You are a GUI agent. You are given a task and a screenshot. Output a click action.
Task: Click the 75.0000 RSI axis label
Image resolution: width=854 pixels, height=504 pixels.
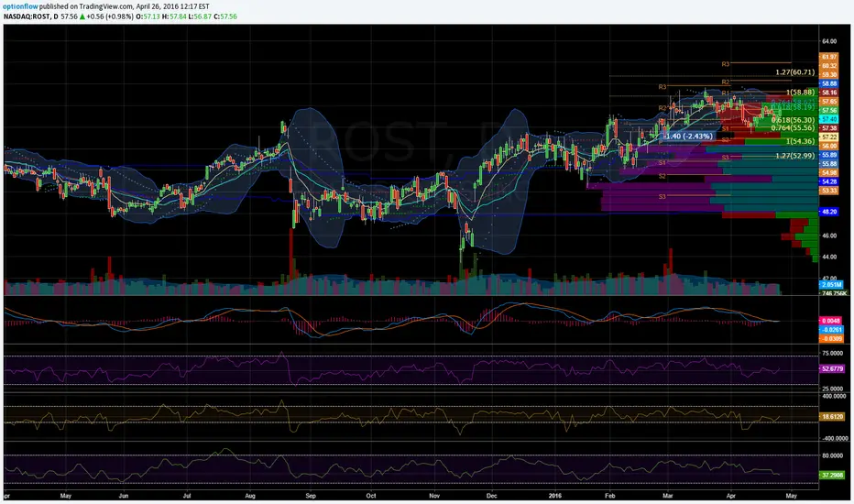tap(832, 353)
